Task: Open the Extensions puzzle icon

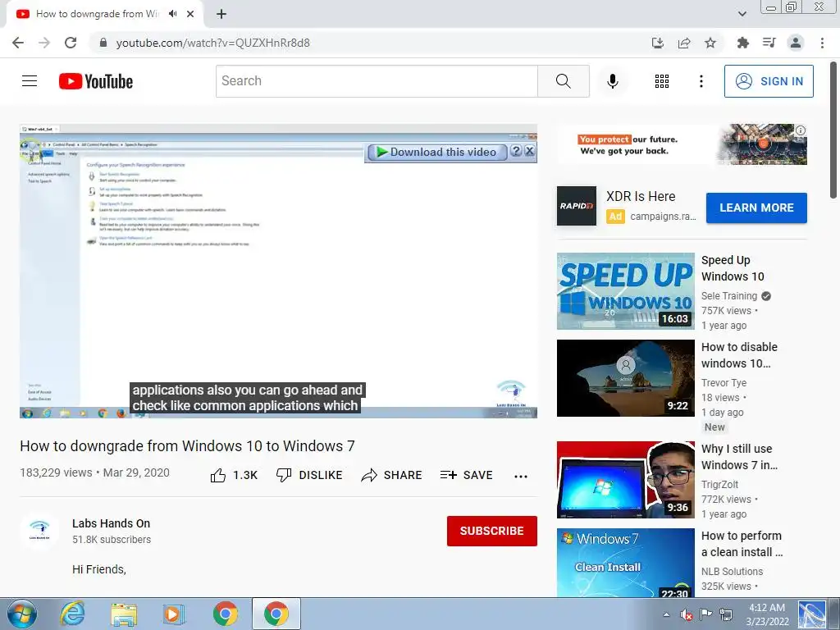Action: click(742, 43)
